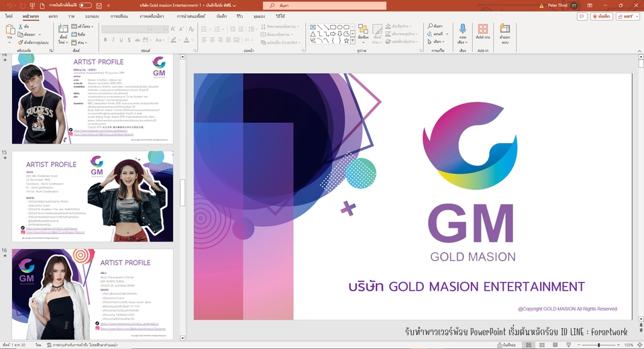644x349 pixels.
Task: Open the Select (เลือก) dropdown
Action: point(437,42)
